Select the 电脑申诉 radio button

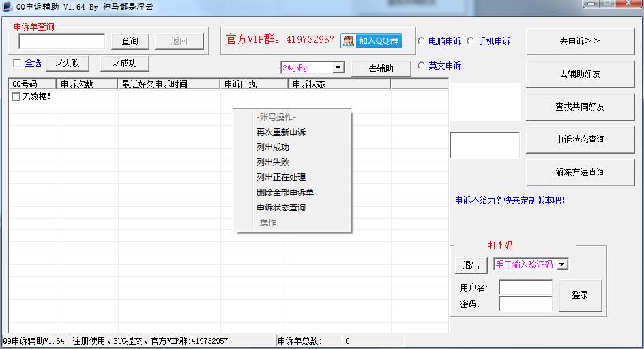(x=422, y=41)
